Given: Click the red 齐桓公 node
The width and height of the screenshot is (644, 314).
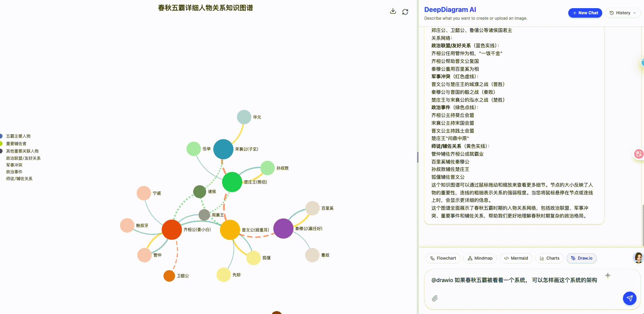Looking at the screenshot, I should [x=172, y=230].
